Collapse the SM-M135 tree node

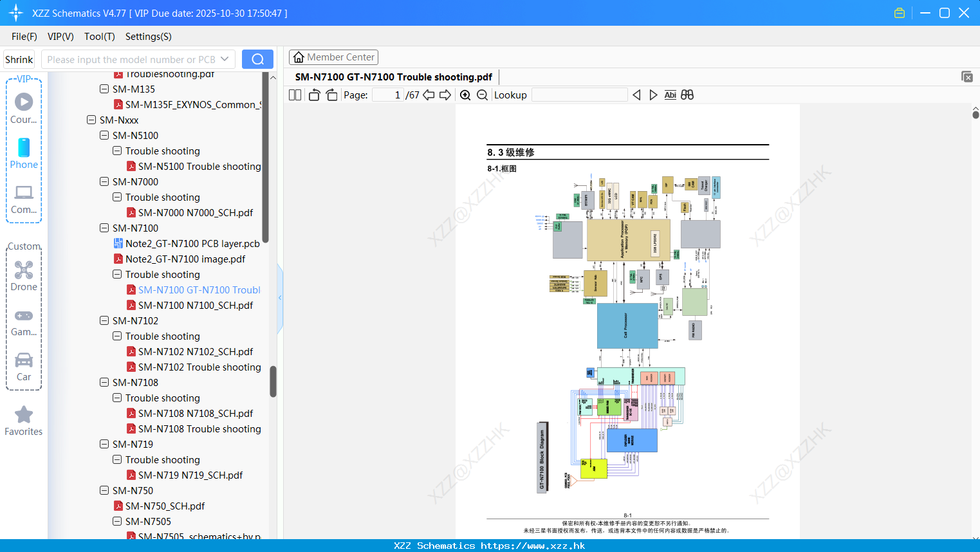104,89
